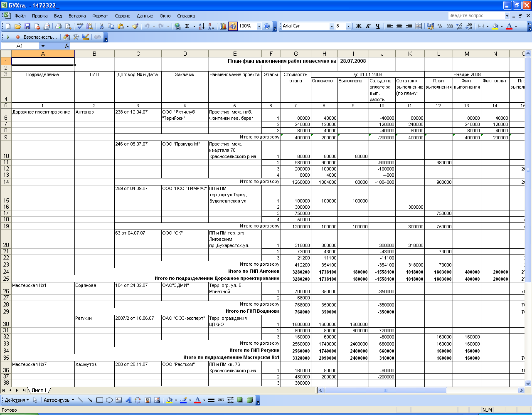Click in the 'Введите вопрос' help box
The height and width of the screenshot is (415, 532).
pos(476,15)
